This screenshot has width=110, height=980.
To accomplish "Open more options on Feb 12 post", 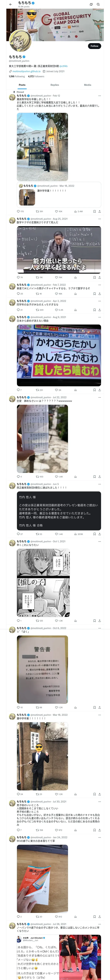I will [99, 96].
